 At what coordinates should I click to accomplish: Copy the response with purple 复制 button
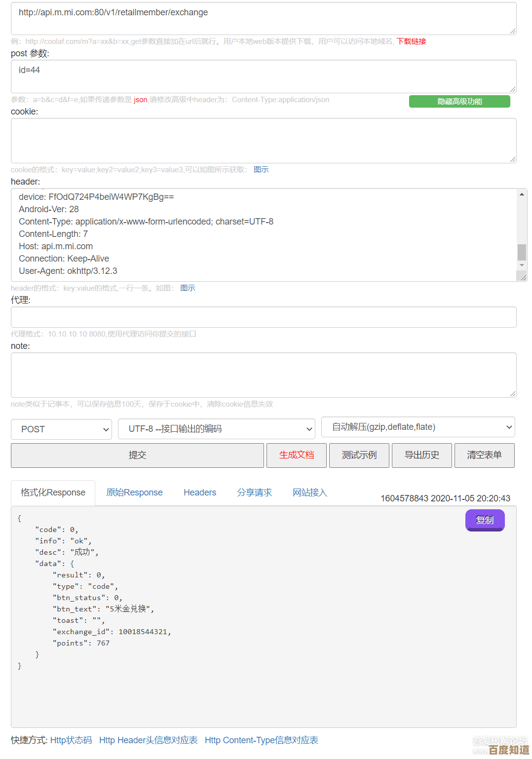pos(485,520)
